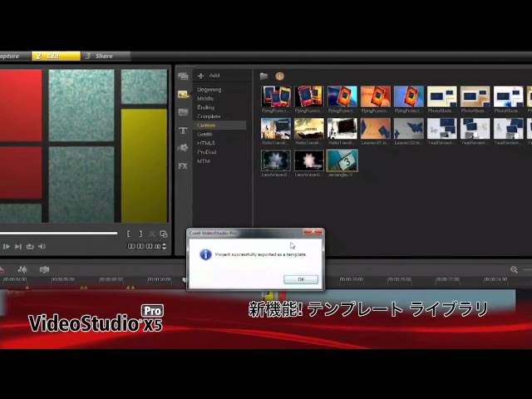Open the preview volume control
This screenshot has width=532, height=399.
pyautogui.click(x=42, y=247)
